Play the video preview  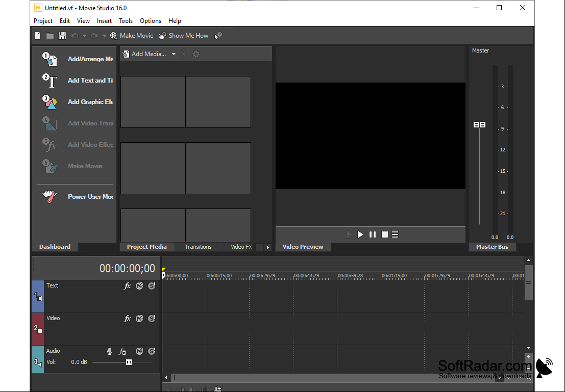(x=360, y=234)
